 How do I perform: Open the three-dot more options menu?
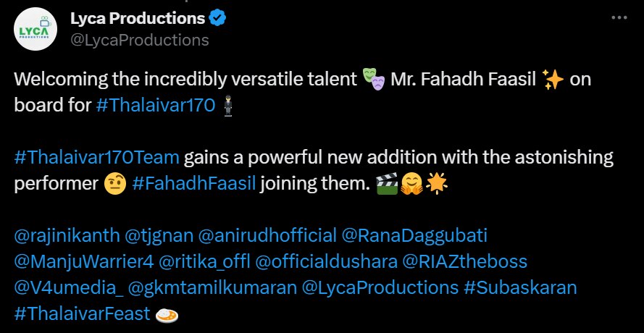coord(620,17)
